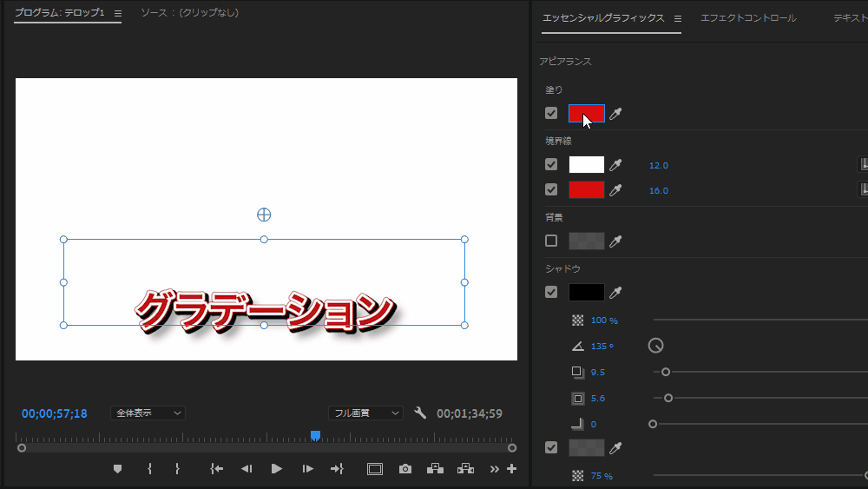Open the background color swatch
Viewport: 868px width, 489px height.
(x=587, y=241)
